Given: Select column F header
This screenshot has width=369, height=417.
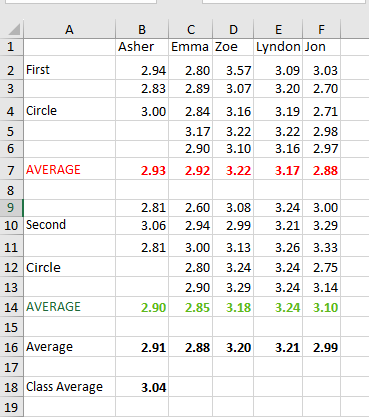Looking at the screenshot, I should click(321, 30).
